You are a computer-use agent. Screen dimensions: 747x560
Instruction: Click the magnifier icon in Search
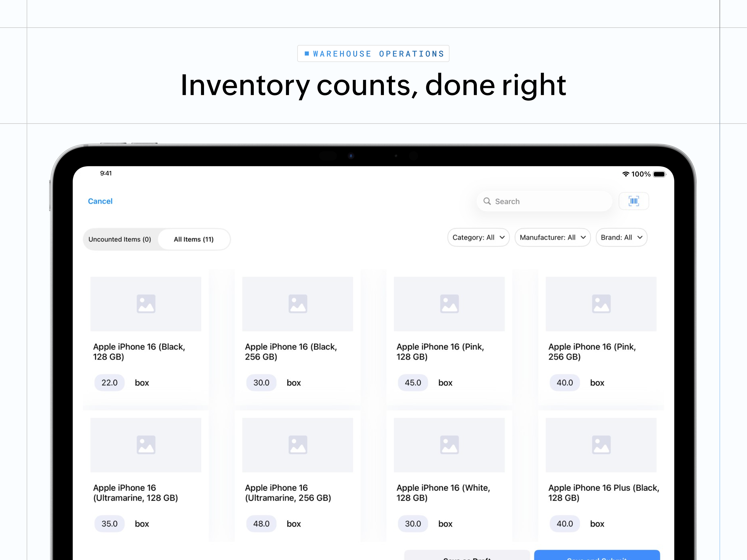coord(487,201)
